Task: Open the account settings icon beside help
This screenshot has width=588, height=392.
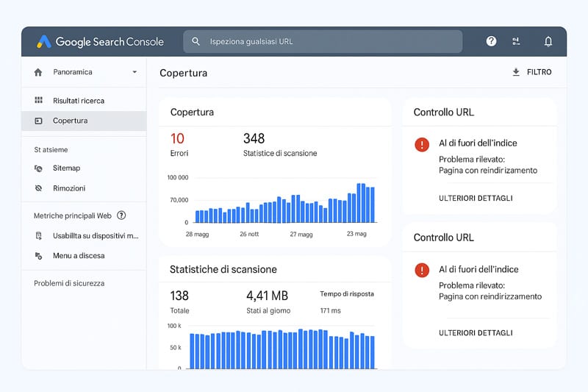Action: point(516,41)
